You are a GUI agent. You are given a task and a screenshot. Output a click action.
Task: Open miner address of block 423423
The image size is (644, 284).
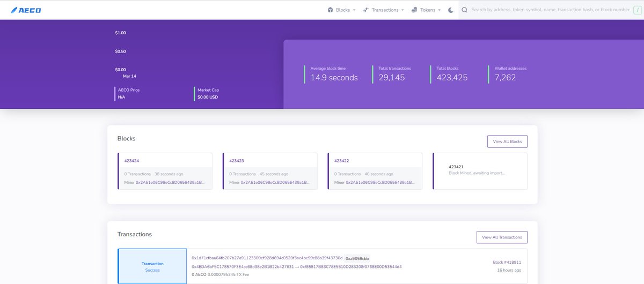275,182
